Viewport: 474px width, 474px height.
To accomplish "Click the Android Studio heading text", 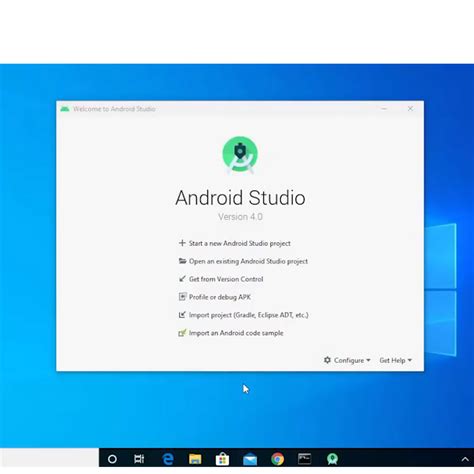I will (x=240, y=198).
